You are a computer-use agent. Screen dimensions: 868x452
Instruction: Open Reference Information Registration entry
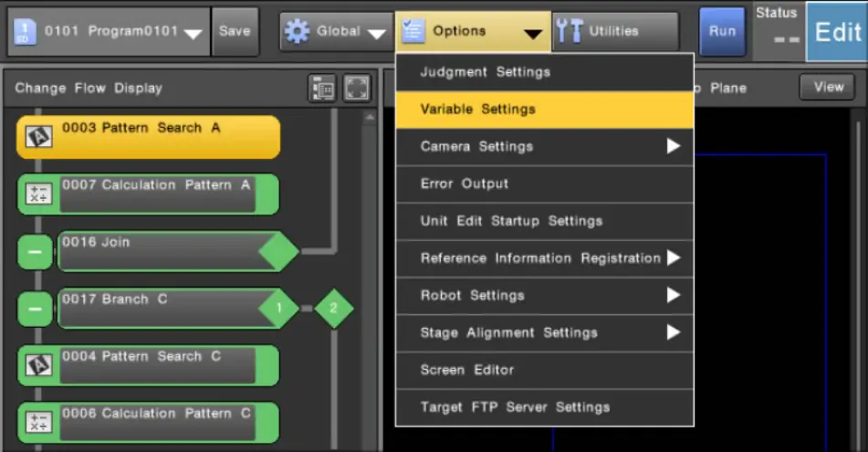pyautogui.click(x=545, y=258)
